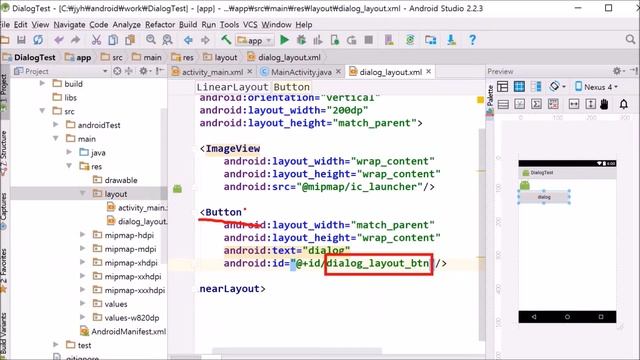The width and height of the screenshot is (640, 360).
Task: Toggle Design view icon in Preview toolbar
Action: coord(503,87)
